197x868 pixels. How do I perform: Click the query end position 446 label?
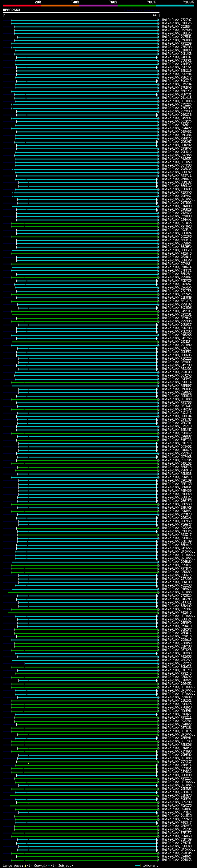pos(155,15)
